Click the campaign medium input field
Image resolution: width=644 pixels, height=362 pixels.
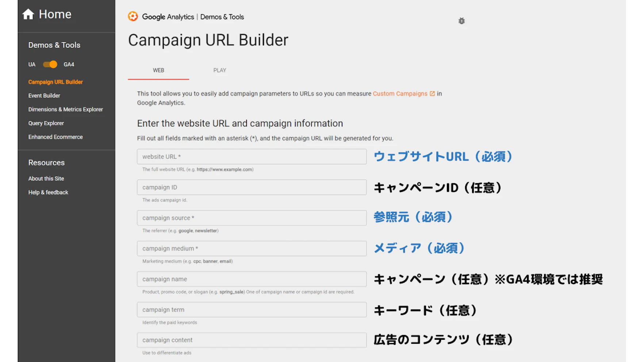(x=252, y=249)
